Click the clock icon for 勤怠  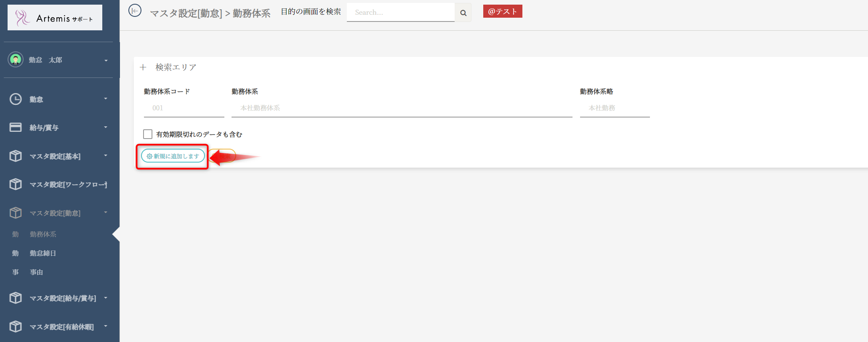tap(16, 99)
